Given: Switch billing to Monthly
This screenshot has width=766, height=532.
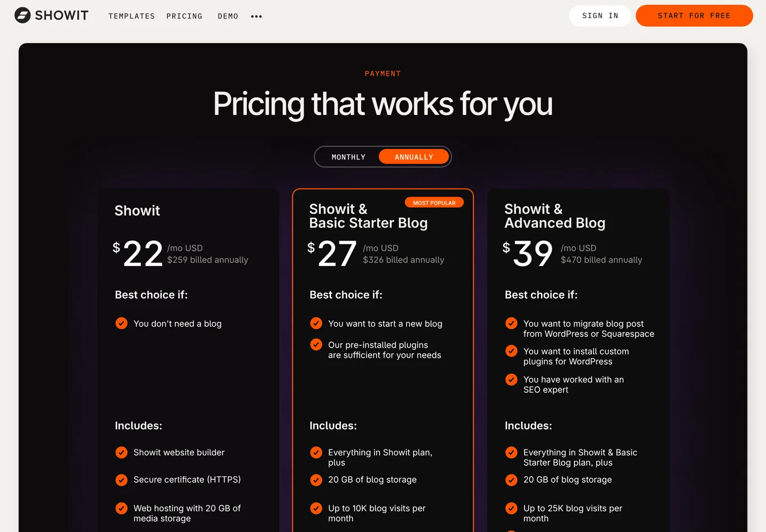Looking at the screenshot, I should pos(348,157).
